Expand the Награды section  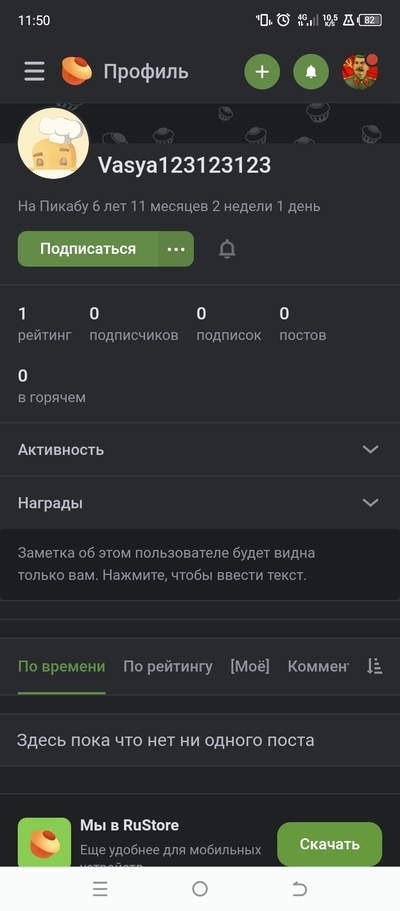tap(200, 503)
